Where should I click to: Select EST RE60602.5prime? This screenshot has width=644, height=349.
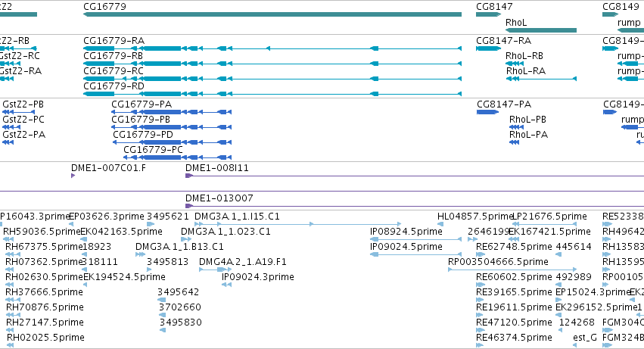514,278
